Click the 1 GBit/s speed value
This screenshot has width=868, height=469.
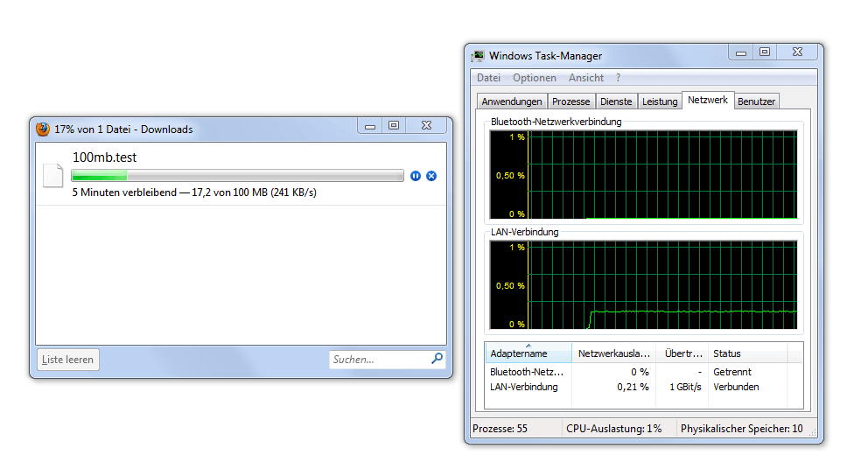click(x=685, y=387)
